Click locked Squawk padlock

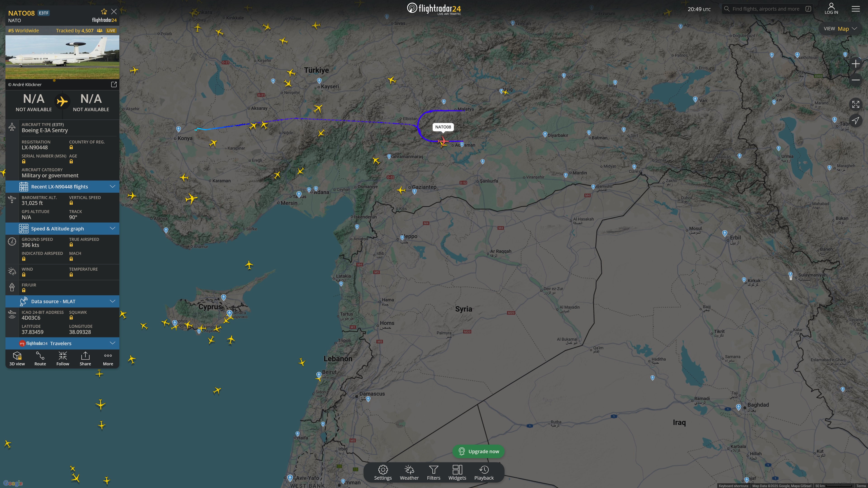(71, 318)
